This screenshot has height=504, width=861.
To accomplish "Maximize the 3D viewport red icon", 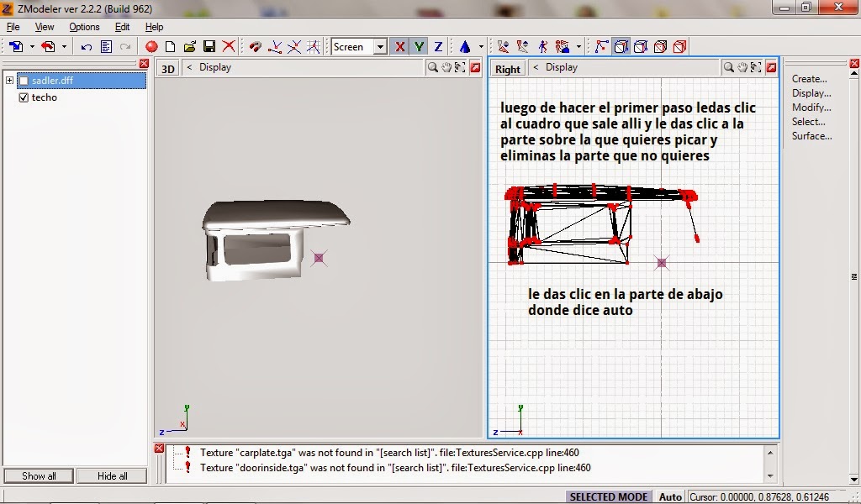I will pos(476,67).
